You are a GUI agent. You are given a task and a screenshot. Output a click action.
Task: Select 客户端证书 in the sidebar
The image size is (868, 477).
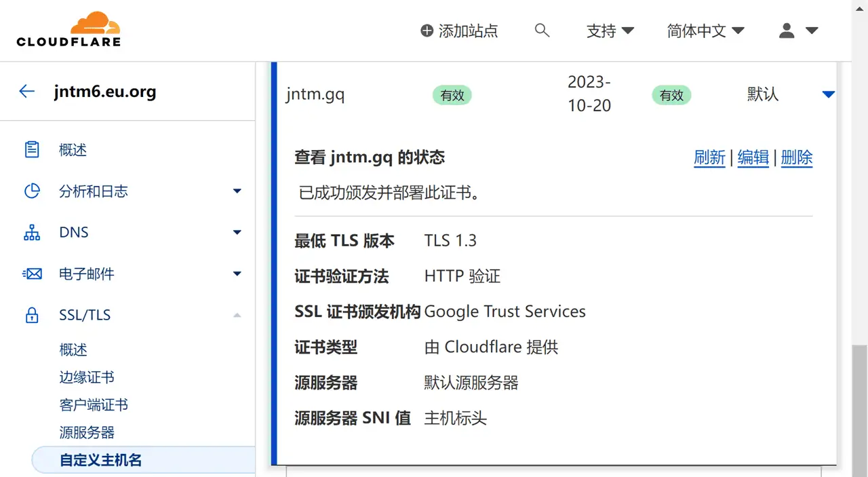coord(94,405)
